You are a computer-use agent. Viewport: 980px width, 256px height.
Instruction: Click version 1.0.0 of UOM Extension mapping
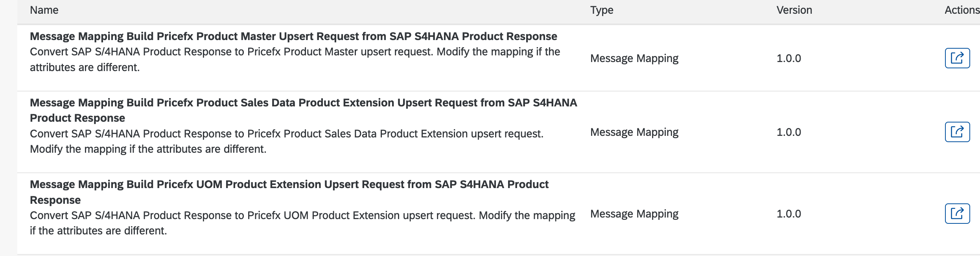coord(788,214)
